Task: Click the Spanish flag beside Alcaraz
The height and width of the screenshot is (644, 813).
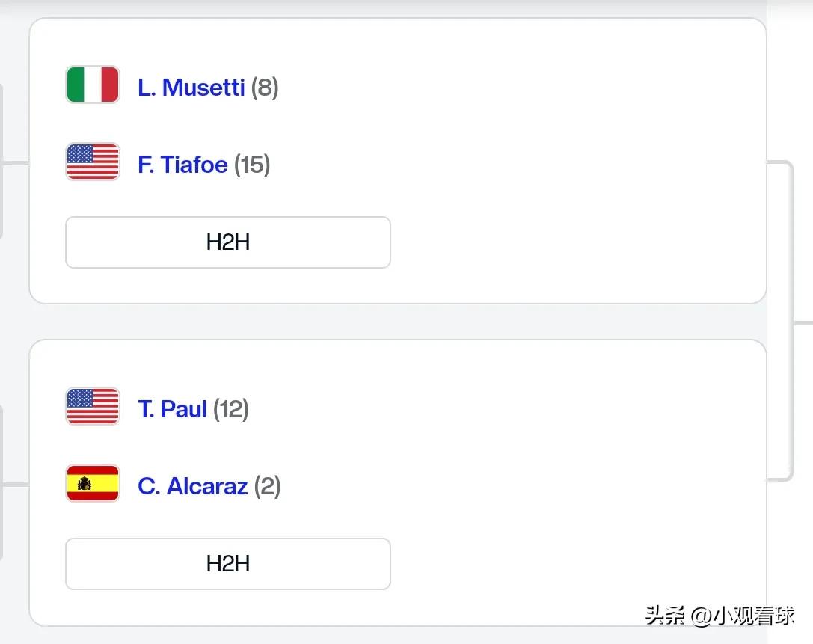Action: (93, 483)
